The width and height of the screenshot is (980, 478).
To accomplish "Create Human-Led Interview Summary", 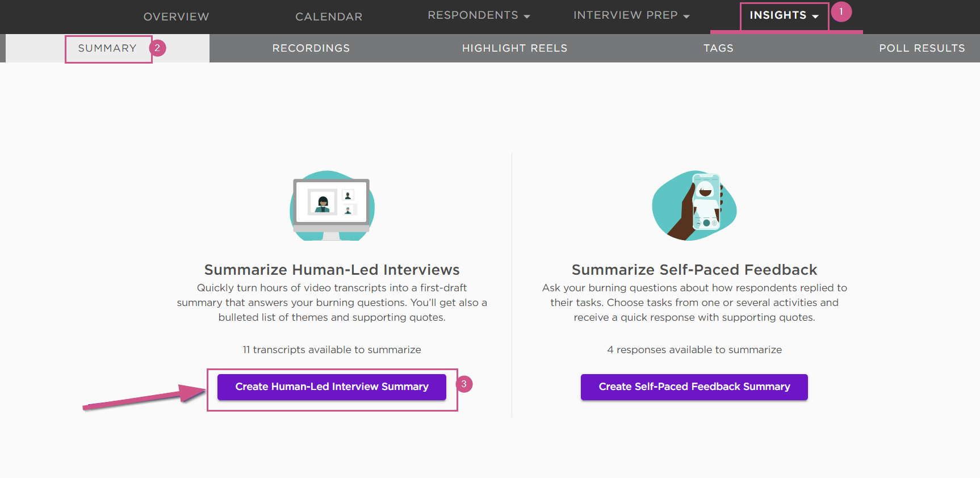I will click(x=332, y=387).
